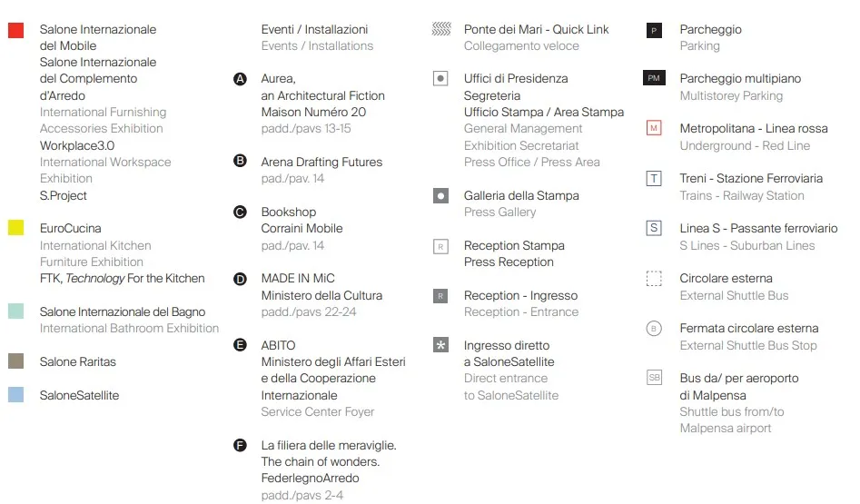Select the Galleria della Stampa icon

pos(441,196)
